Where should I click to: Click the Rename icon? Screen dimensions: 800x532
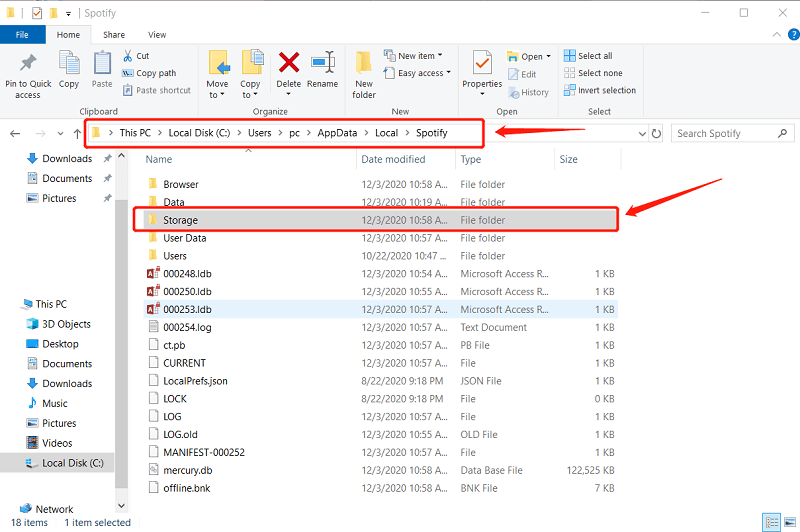click(322, 63)
